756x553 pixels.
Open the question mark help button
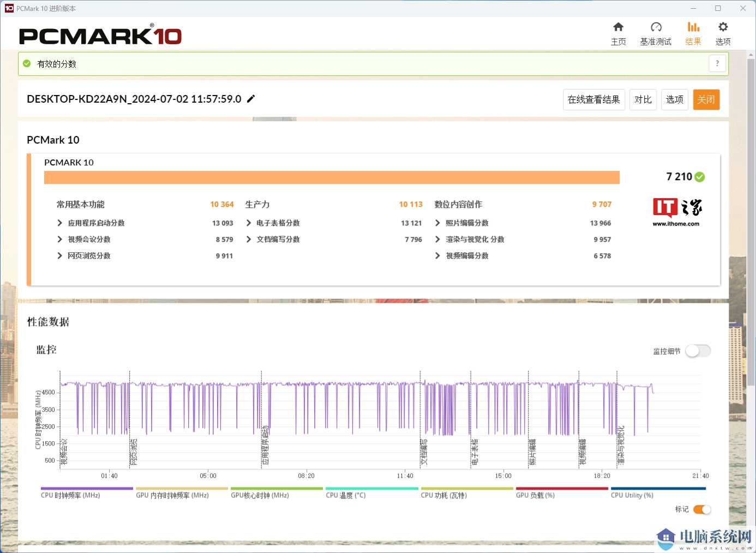(717, 63)
